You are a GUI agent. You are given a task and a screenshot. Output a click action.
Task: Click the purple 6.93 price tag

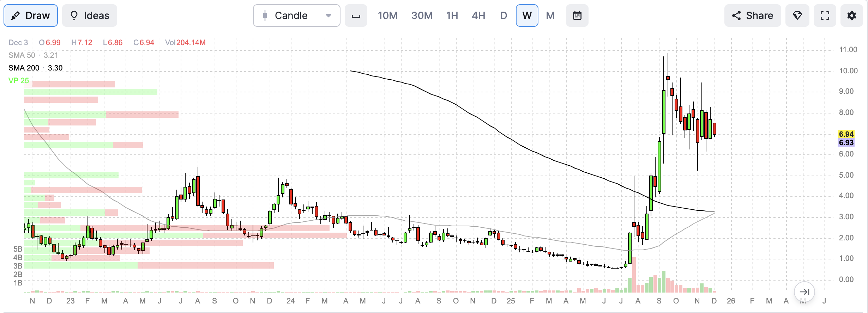(x=846, y=143)
